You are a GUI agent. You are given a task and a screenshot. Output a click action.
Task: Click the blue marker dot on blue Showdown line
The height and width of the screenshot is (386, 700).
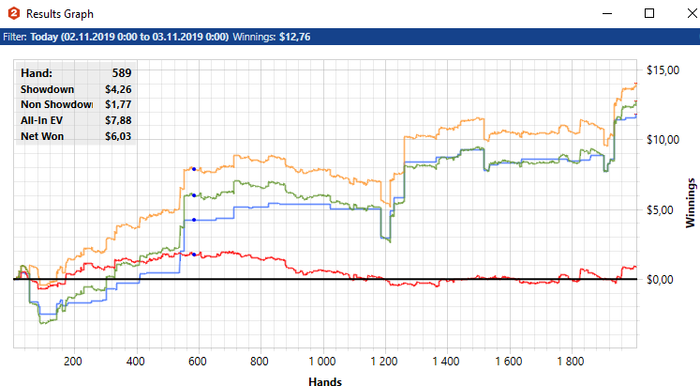194,220
